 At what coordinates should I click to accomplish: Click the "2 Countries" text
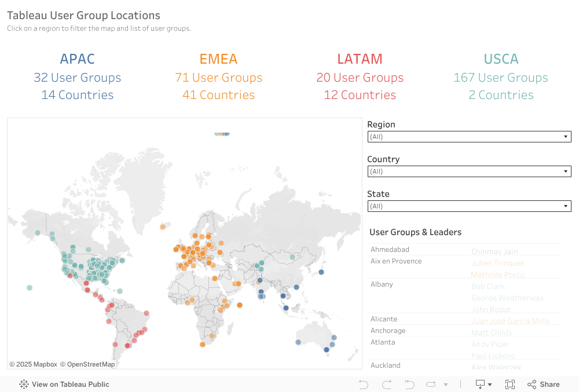(x=501, y=95)
